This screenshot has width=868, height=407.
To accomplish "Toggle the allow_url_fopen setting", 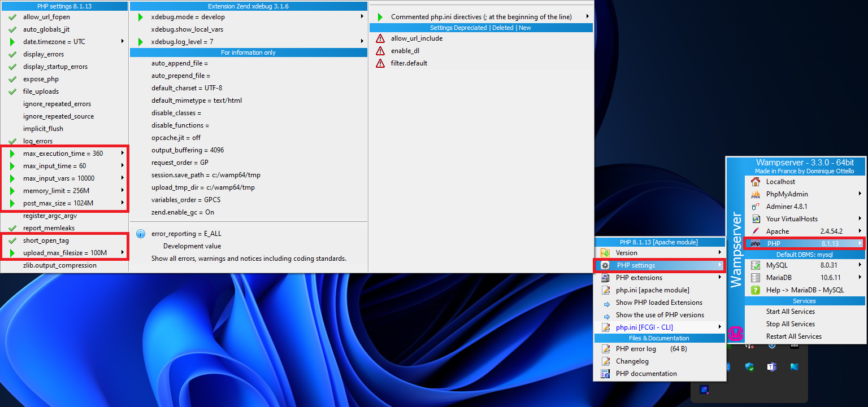I will (64, 17).
